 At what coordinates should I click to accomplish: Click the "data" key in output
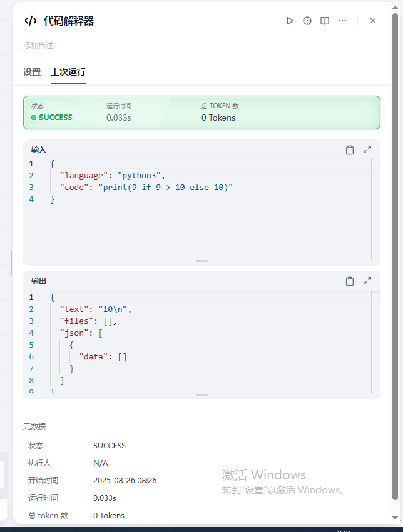[93, 356]
